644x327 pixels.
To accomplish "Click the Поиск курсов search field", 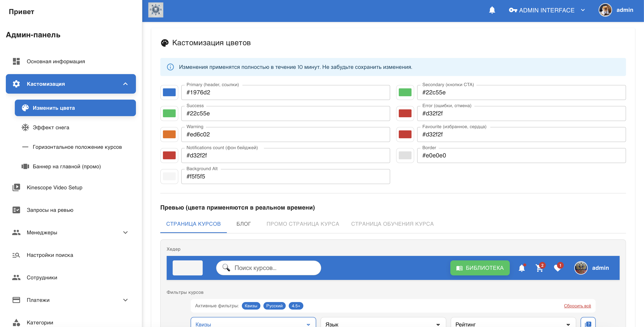I will point(268,268).
